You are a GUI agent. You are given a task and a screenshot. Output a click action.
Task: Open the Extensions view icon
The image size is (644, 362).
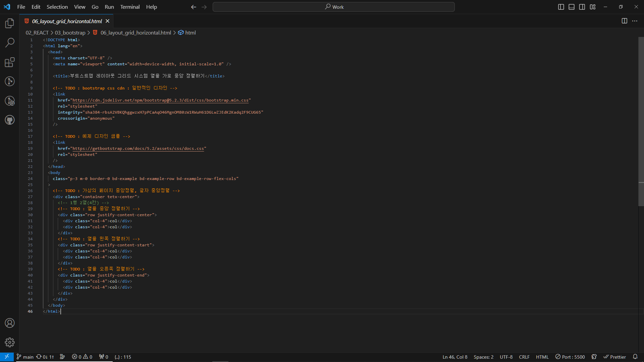(x=10, y=62)
